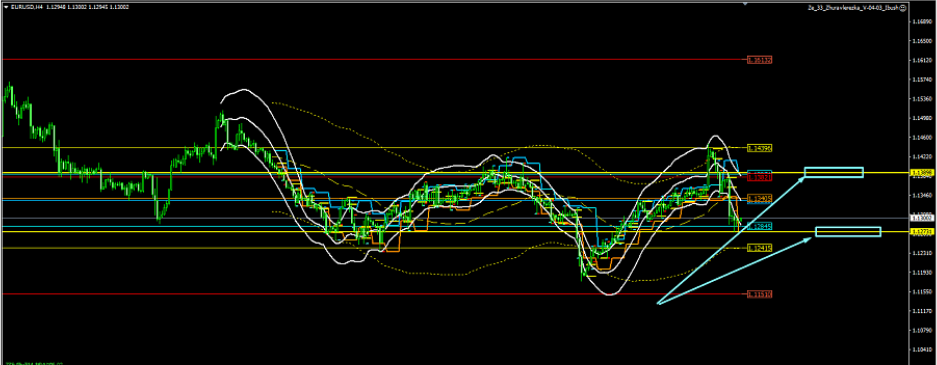
Task: Click the cyan 1.12845 level label
Action: coord(760,226)
